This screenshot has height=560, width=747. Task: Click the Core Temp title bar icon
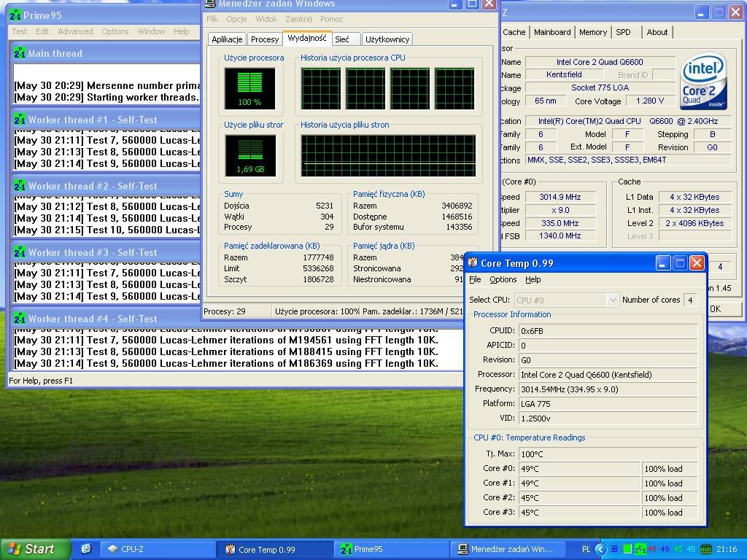pyautogui.click(x=473, y=263)
